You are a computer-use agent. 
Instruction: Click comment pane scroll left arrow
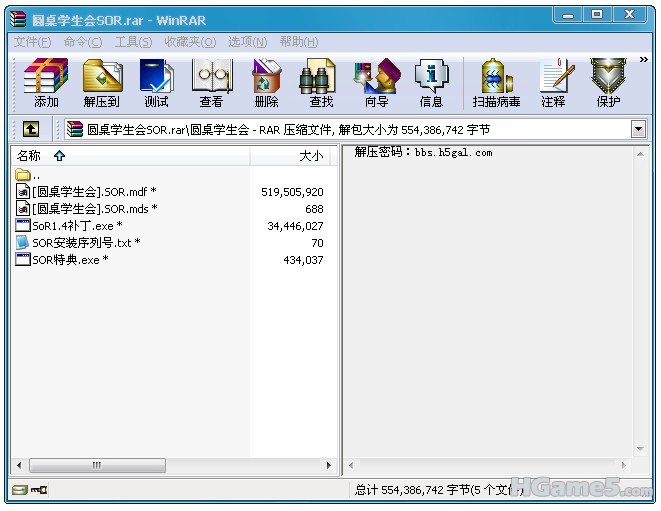(351, 465)
